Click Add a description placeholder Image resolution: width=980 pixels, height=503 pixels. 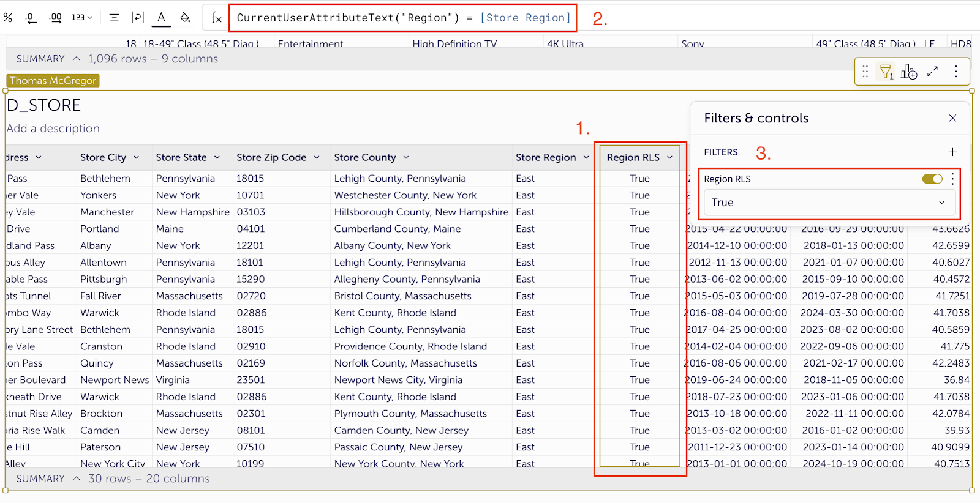[53, 129]
